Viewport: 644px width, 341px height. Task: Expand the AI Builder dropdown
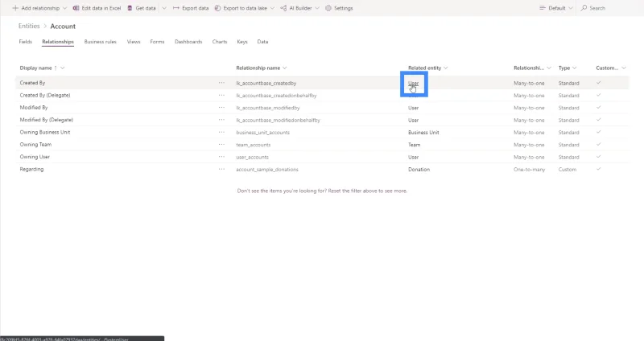tap(317, 8)
